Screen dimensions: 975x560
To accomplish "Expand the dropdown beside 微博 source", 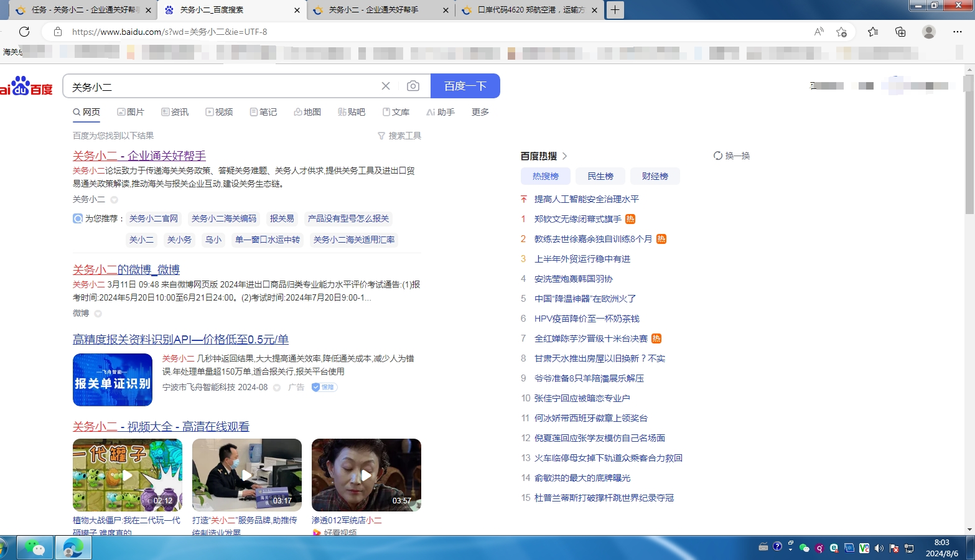I will 98,314.
